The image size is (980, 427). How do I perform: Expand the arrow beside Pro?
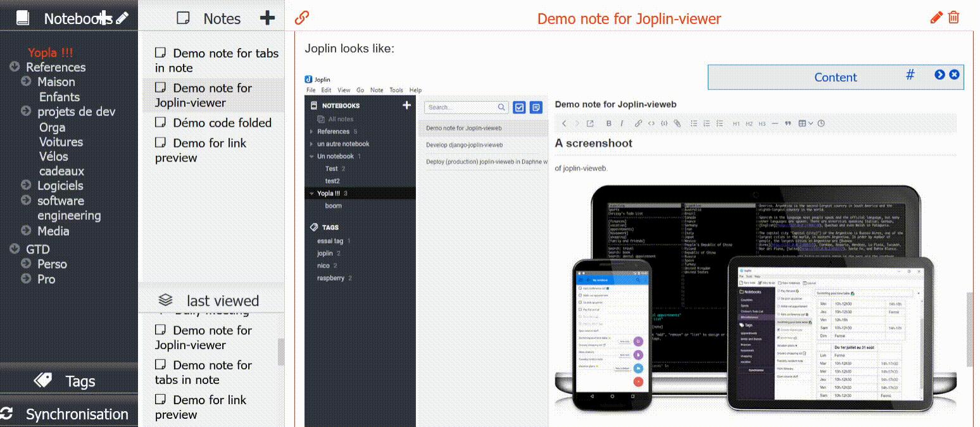tap(26, 279)
